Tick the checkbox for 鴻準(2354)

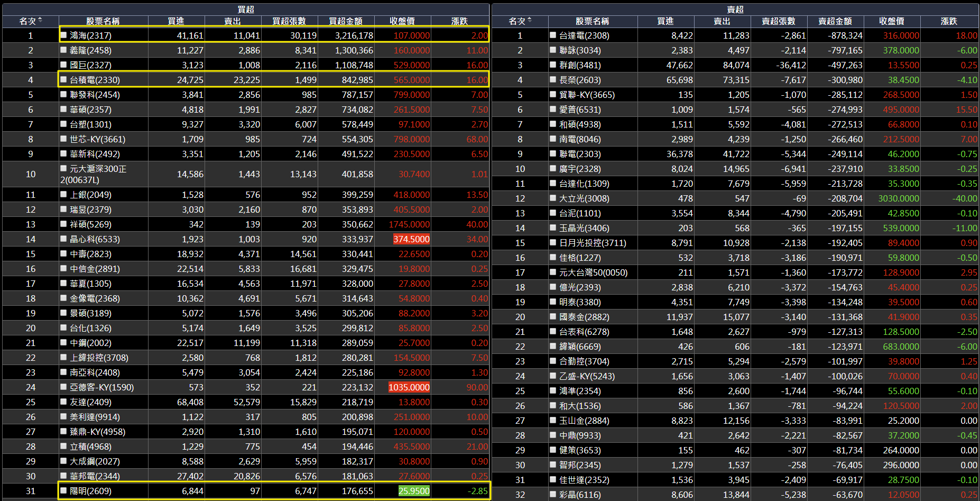pyautogui.click(x=553, y=390)
